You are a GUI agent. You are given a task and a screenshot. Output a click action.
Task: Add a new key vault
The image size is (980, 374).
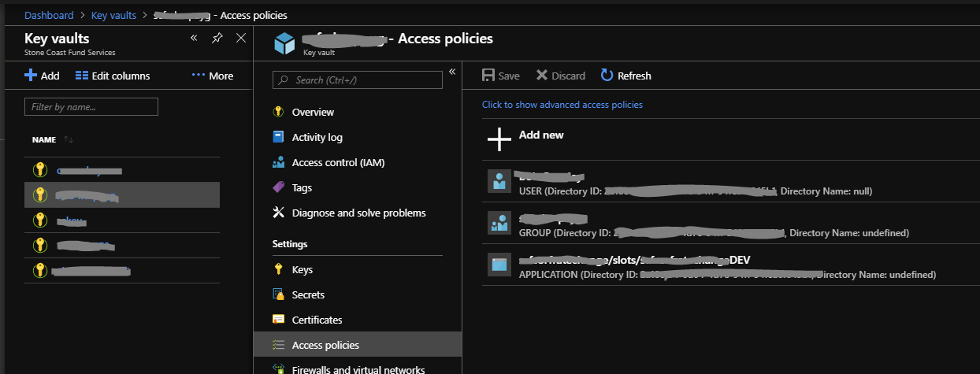[x=42, y=76]
